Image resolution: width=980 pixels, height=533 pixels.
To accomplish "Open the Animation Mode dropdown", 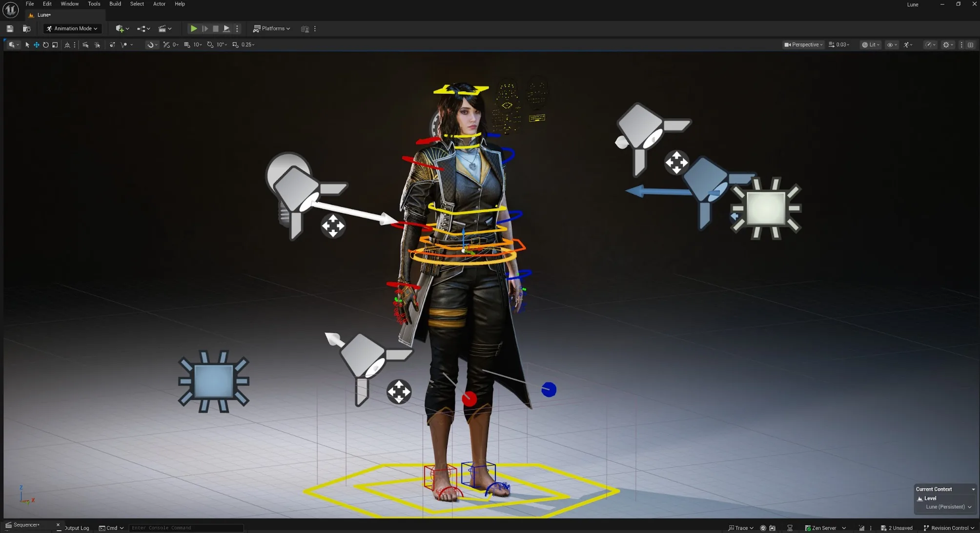I will pos(72,29).
